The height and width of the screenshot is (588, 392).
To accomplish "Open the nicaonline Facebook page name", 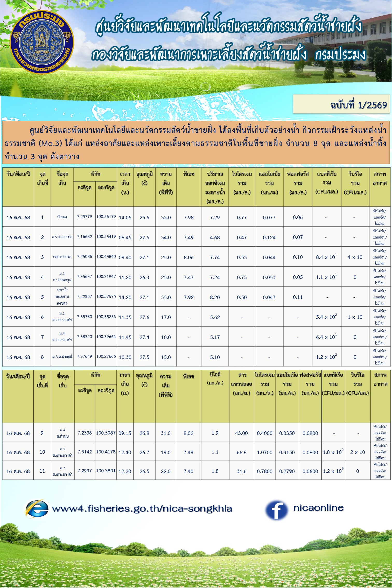I will tap(318, 508).
